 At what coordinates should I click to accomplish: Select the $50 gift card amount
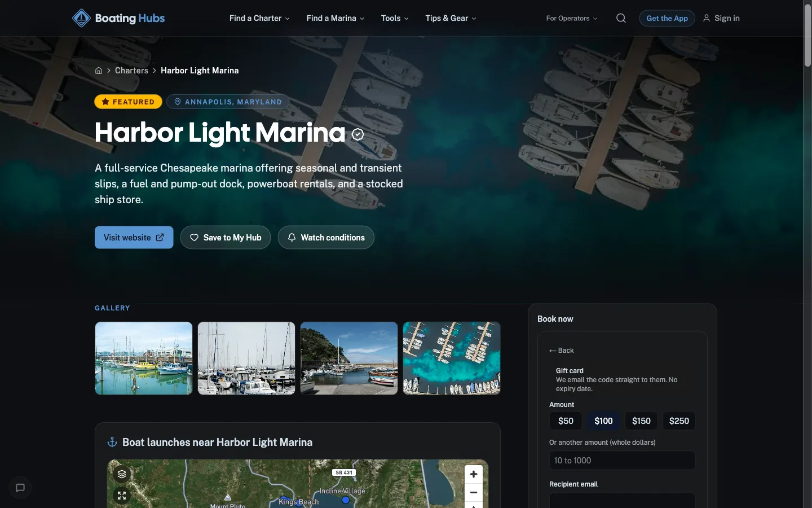tap(566, 421)
